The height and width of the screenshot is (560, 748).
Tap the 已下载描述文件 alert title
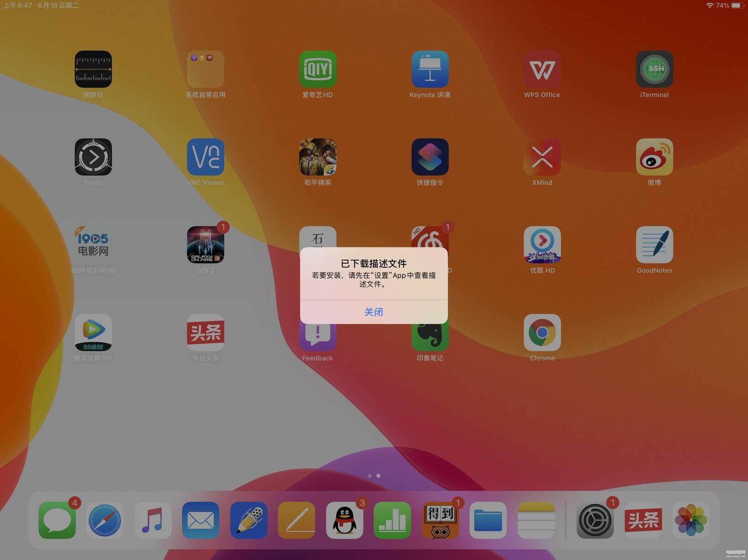point(374,263)
